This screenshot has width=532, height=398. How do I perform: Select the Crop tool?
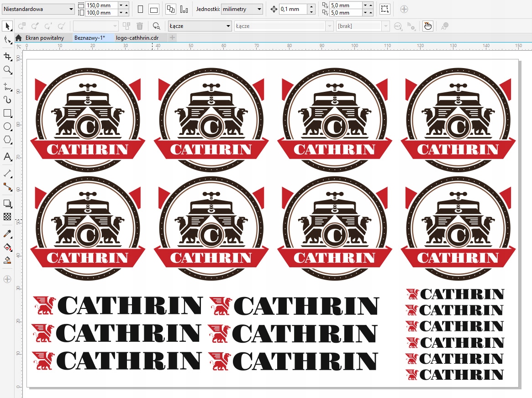pos(7,56)
